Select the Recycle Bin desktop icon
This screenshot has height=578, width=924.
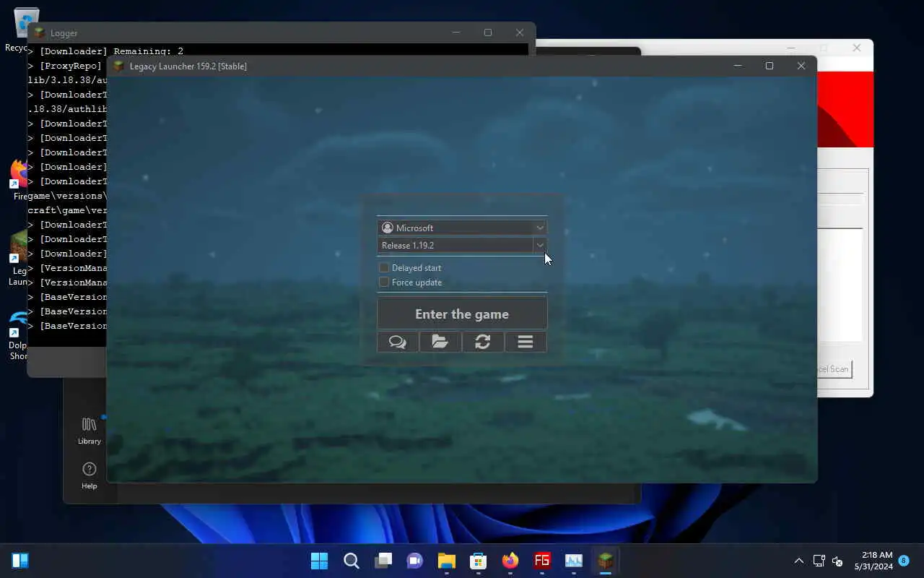[22, 30]
